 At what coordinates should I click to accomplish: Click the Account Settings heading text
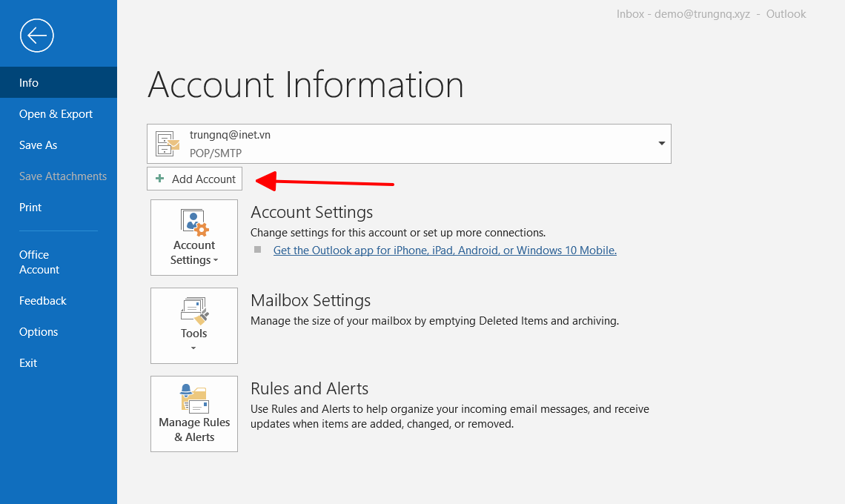[312, 213]
